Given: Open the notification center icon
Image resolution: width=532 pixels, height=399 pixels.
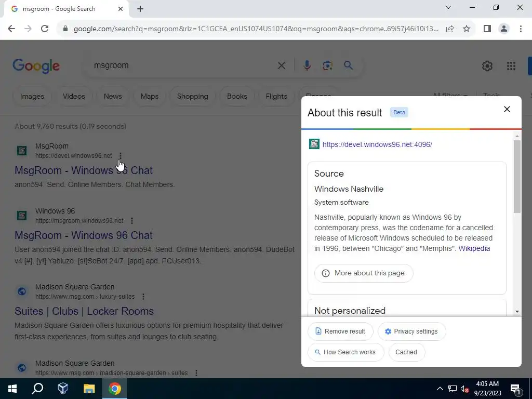Looking at the screenshot, I should [515, 389].
